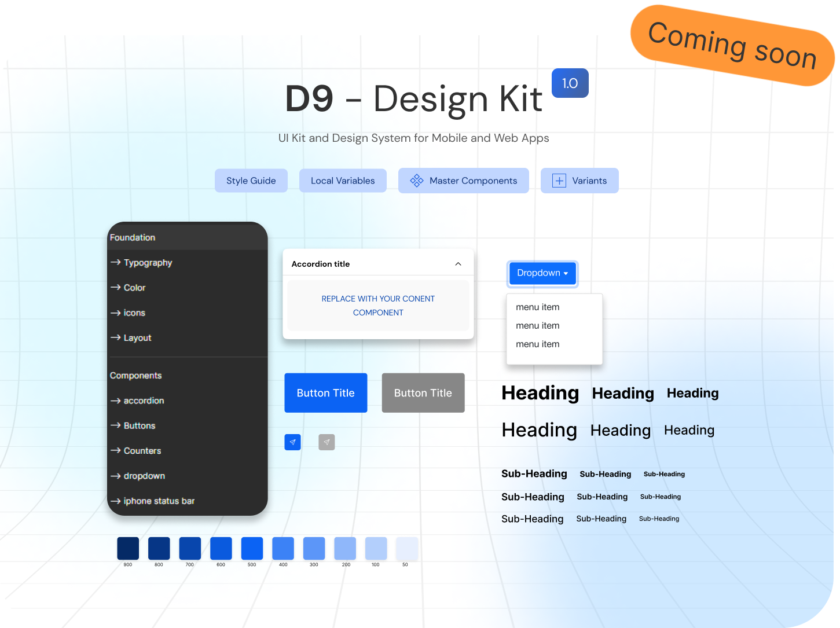
Task: Click the blue Button Title button
Action: pyautogui.click(x=326, y=393)
